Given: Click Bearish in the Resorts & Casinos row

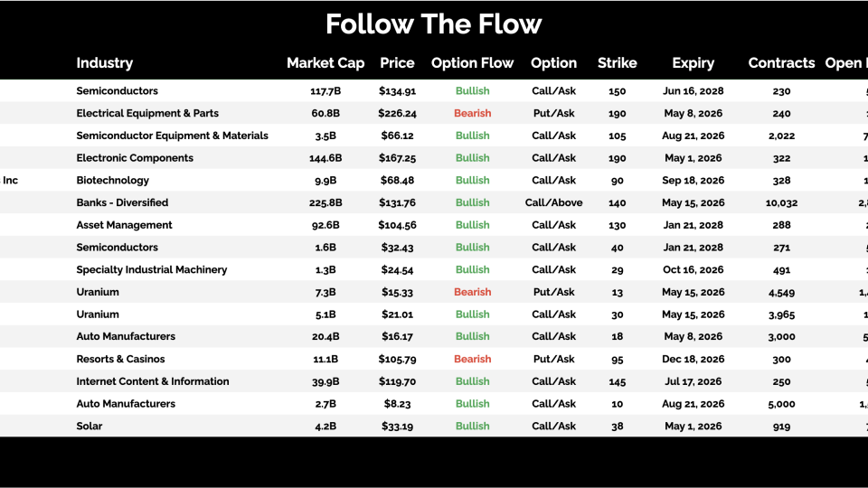Looking at the screenshot, I should pyautogui.click(x=472, y=359).
